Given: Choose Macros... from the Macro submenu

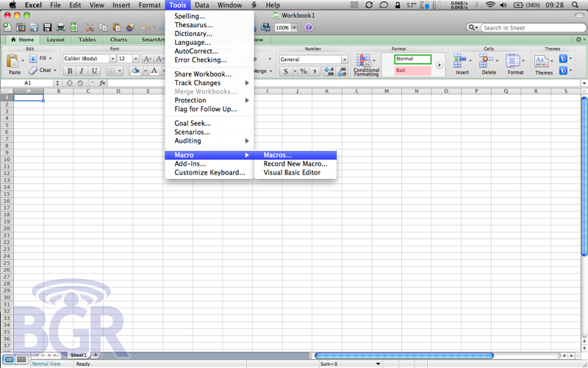Looking at the screenshot, I should (295, 155).
